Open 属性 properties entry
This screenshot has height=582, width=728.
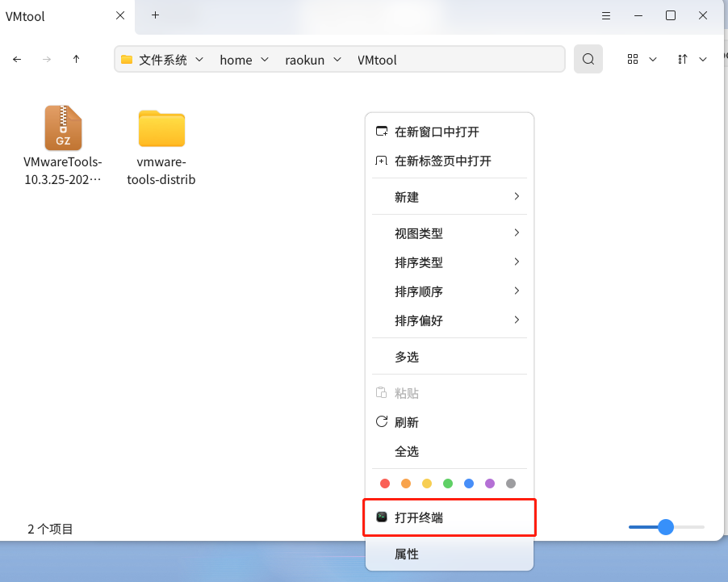coord(450,554)
